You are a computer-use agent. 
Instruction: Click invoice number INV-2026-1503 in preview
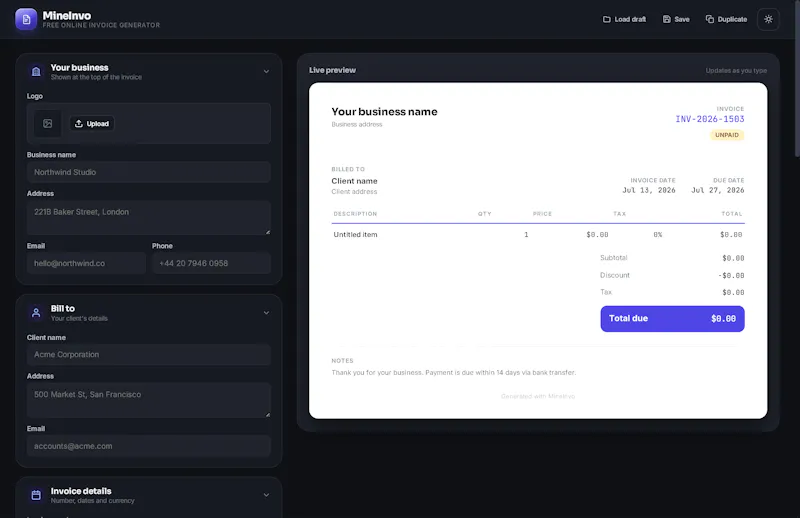710,119
